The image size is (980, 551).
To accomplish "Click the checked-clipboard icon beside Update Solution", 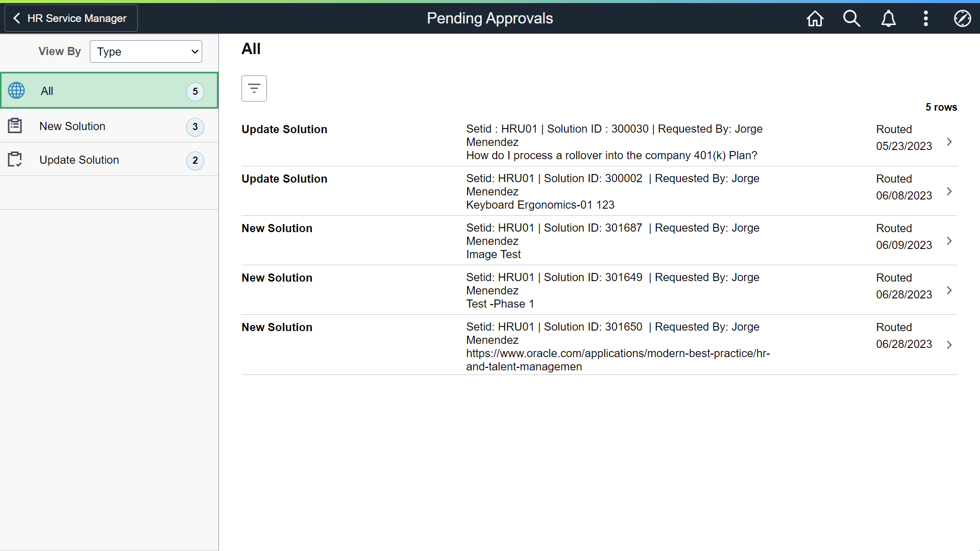I will point(15,159).
